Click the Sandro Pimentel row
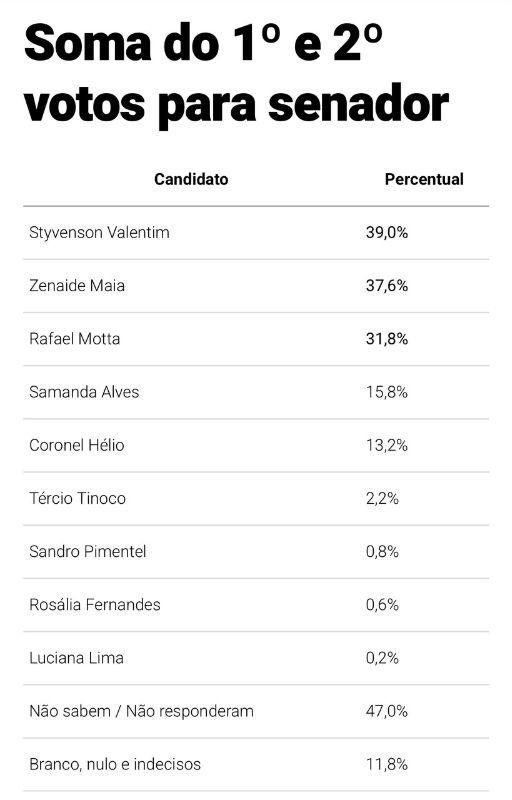 click(x=256, y=552)
